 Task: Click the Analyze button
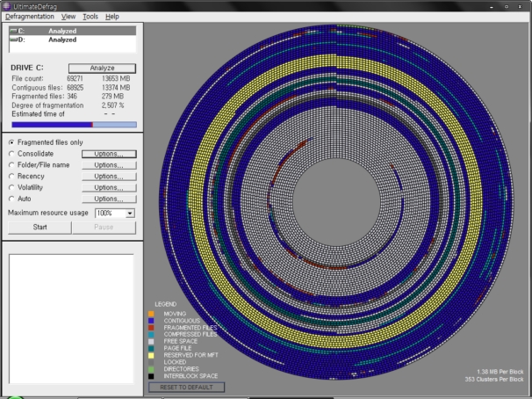[x=102, y=69]
